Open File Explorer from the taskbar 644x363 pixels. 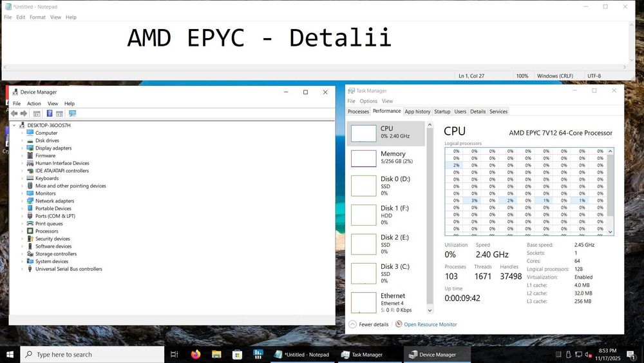(x=216, y=355)
